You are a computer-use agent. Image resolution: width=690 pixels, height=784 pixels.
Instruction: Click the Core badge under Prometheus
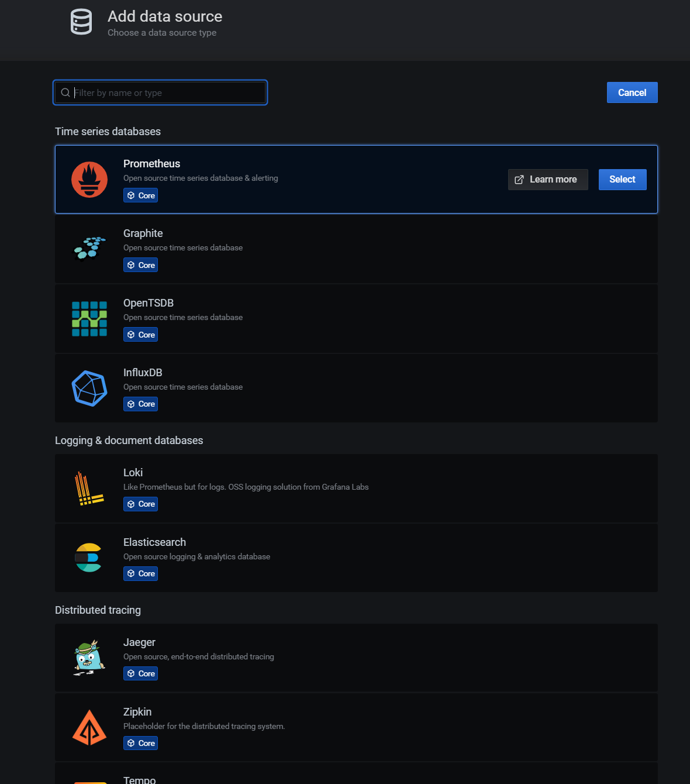pos(140,195)
